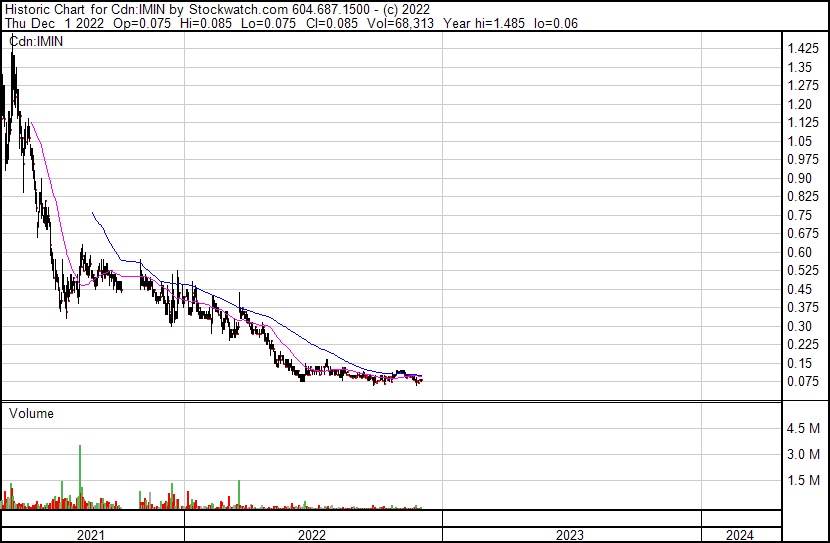830x543 pixels.
Task: Click the 0.30 price axis label
Action: click(799, 326)
